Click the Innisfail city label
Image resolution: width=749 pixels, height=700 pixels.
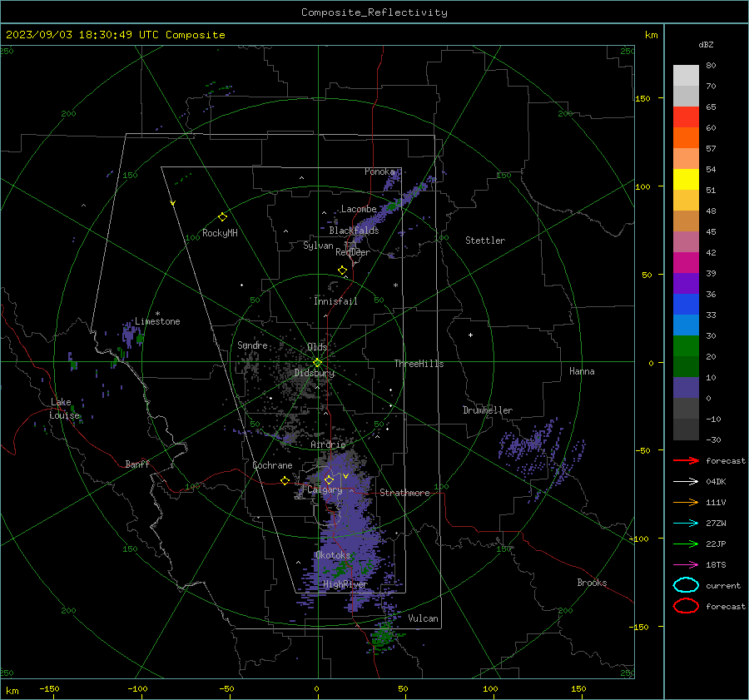(x=335, y=301)
